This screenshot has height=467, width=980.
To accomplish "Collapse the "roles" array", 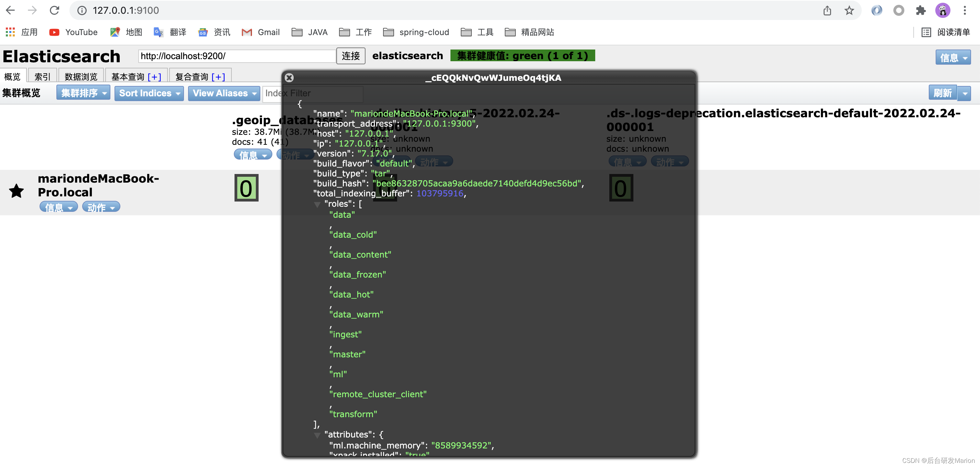I will [x=317, y=205].
